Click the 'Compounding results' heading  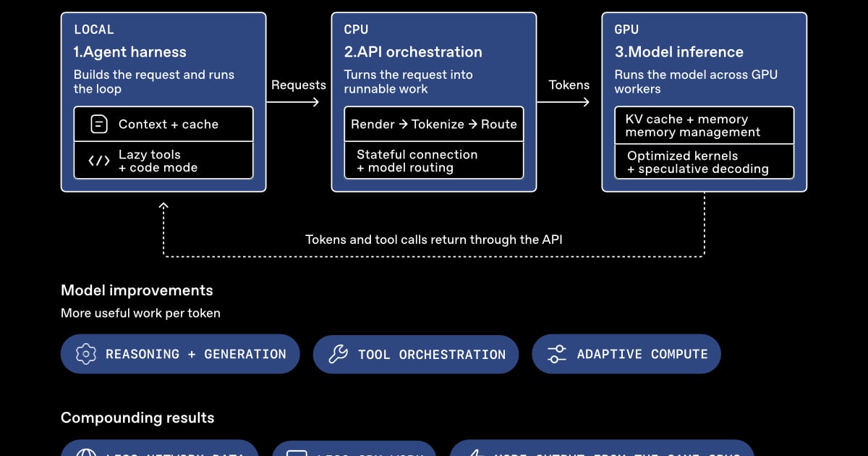[137, 418]
